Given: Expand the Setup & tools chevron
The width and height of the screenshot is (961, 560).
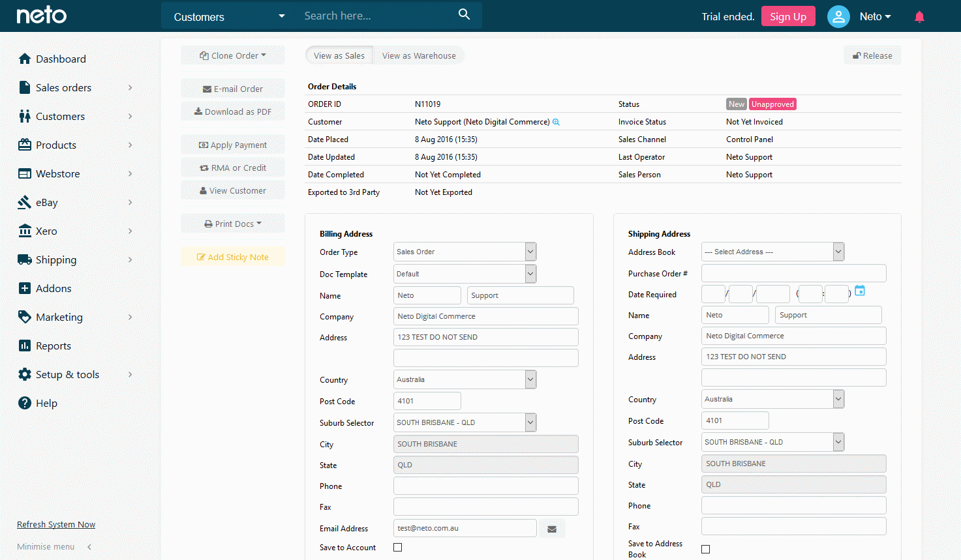Looking at the screenshot, I should [130, 374].
